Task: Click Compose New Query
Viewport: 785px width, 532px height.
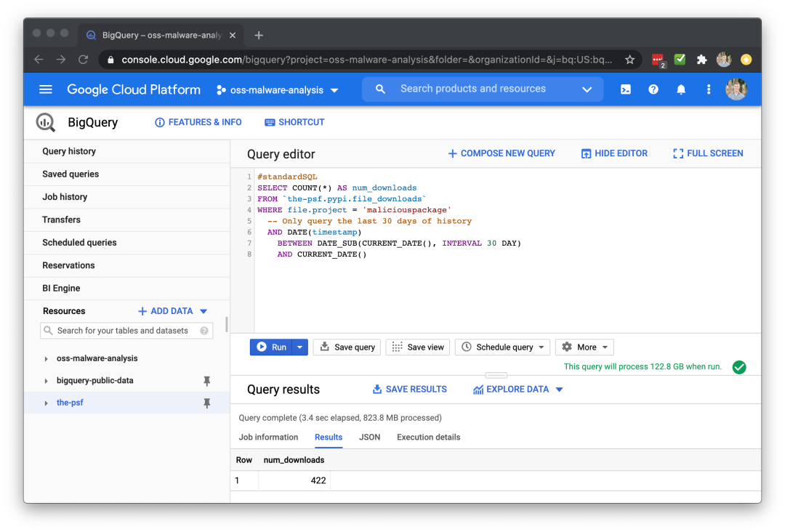Action: tap(501, 153)
